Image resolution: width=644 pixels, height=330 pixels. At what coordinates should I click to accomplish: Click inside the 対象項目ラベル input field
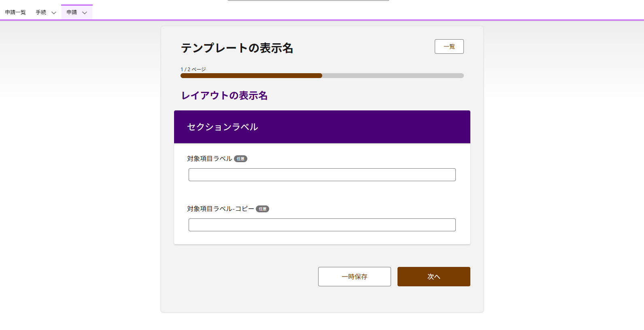[x=322, y=174]
